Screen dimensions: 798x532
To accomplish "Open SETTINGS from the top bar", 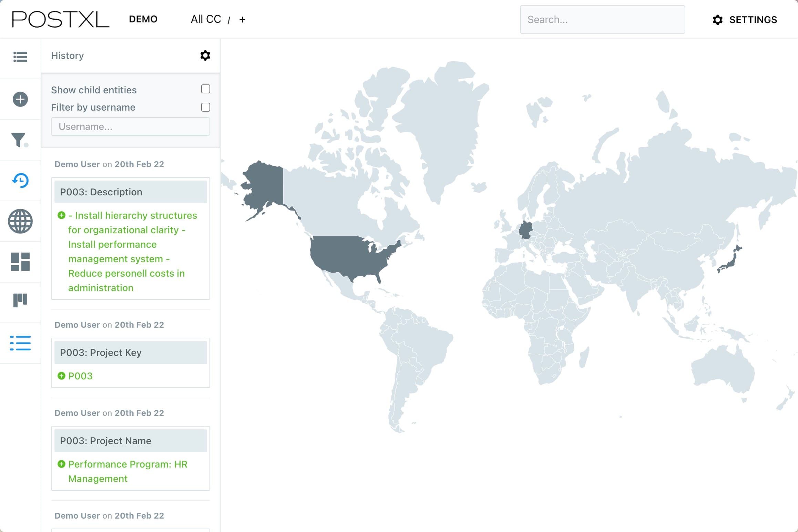I will pyautogui.click(x=745, y=20).
